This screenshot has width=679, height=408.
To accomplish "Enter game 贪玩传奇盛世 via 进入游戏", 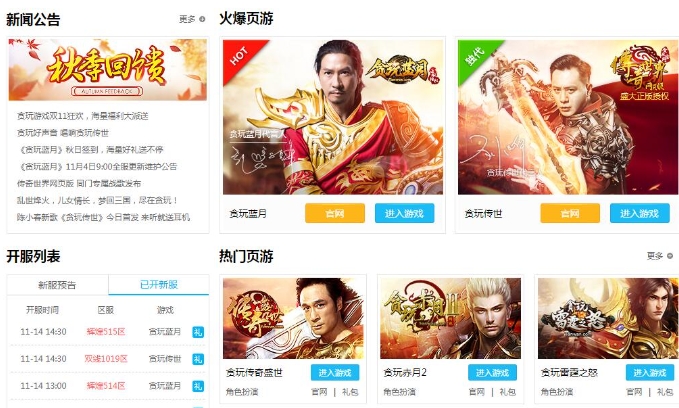I will (335, 373).
